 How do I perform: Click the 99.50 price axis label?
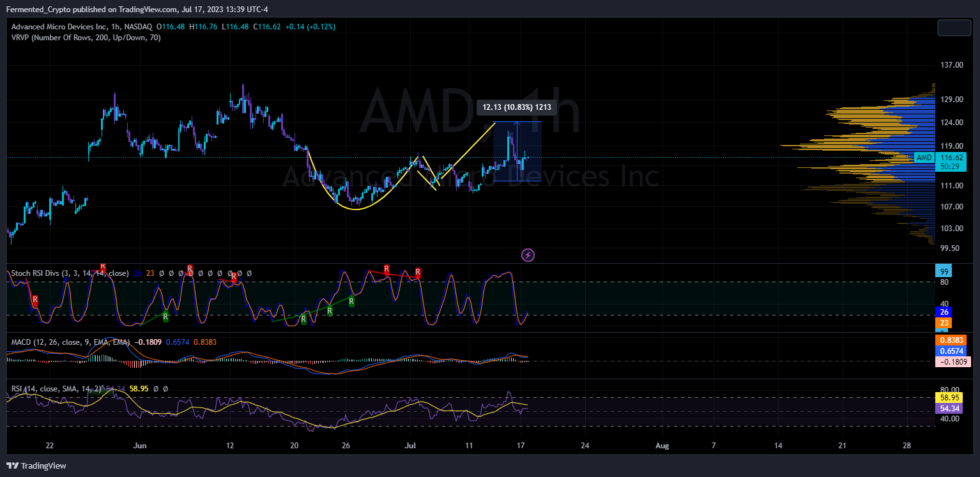tap(951, 248)
